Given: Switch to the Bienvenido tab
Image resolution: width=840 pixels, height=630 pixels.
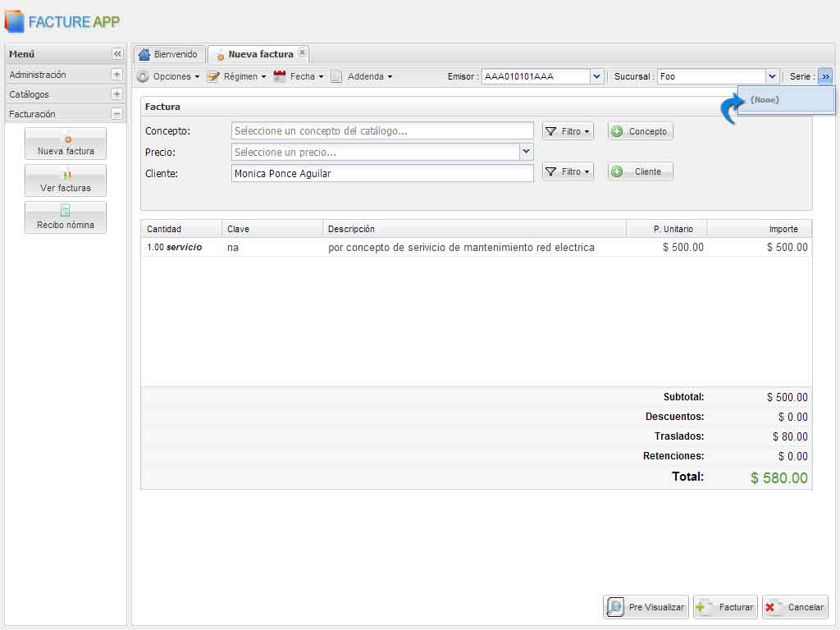Looking at the screenshot, I should click(x=169, y=54).
